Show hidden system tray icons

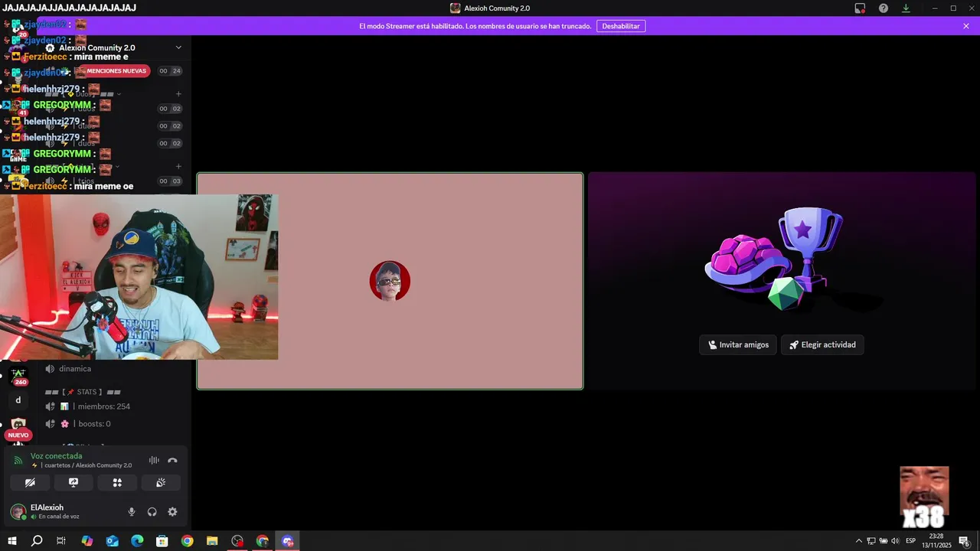[858, 541]
